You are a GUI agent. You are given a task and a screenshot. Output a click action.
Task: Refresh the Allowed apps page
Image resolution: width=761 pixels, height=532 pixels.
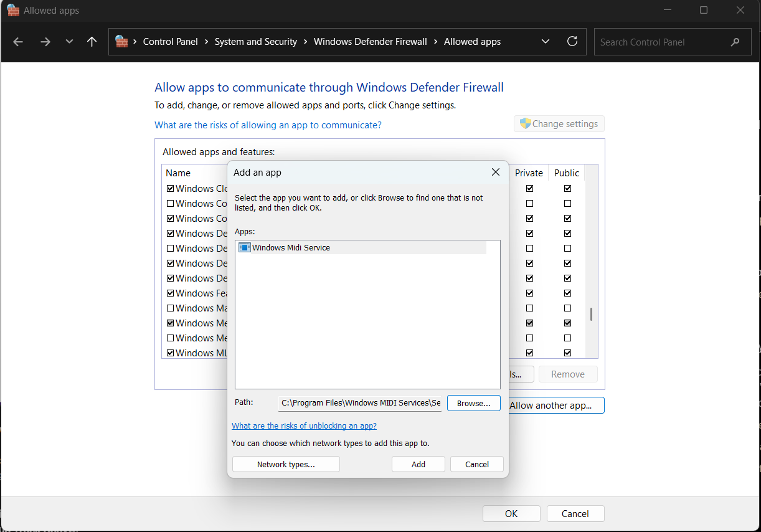(572, 42)
